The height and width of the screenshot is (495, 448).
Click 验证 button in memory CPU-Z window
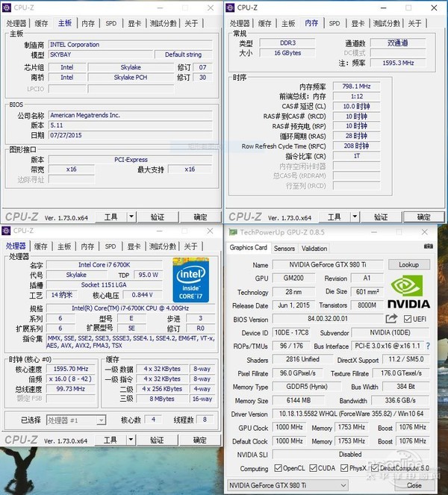(381, 217)
